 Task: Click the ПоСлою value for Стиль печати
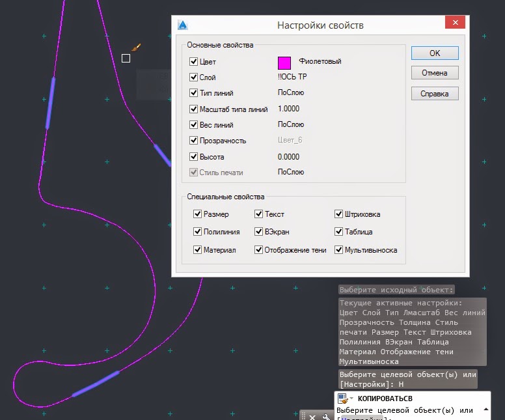[x=291, y=172]
